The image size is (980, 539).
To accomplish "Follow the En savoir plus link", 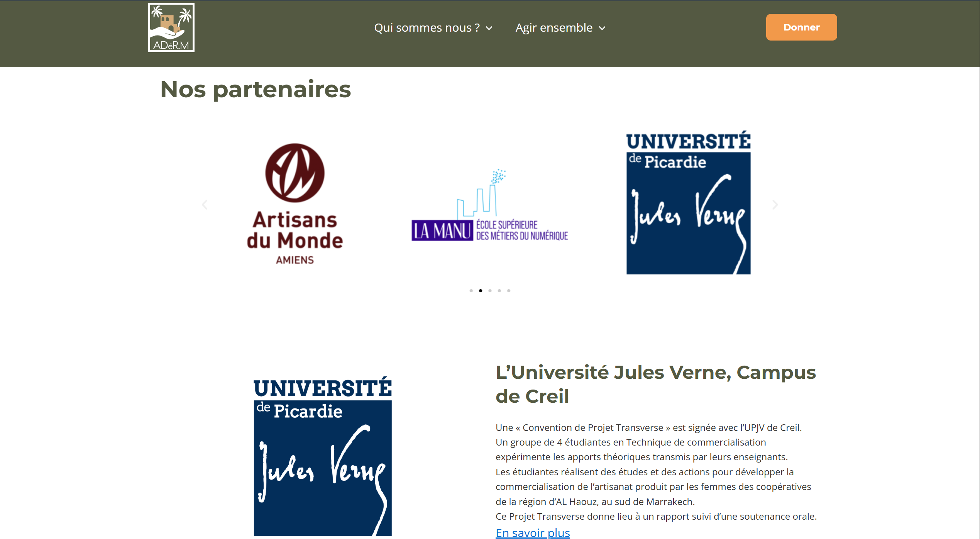I will coord(533,533).
